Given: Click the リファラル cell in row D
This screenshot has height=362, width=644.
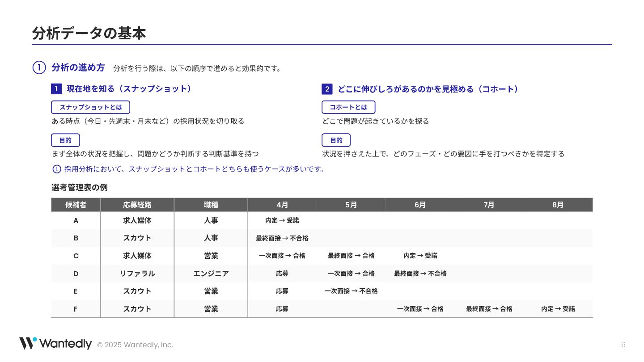Looking at the screenshot, I should point(137,274).
